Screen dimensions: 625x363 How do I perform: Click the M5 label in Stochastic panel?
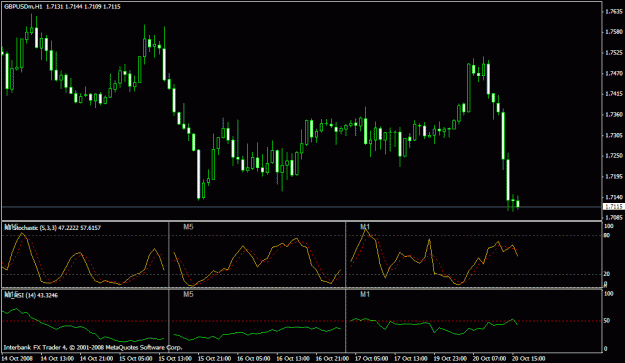coord(188,227)
